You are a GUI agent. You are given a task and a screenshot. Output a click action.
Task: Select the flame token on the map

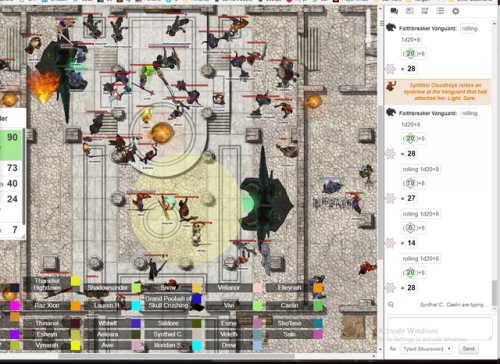point(43,86)
